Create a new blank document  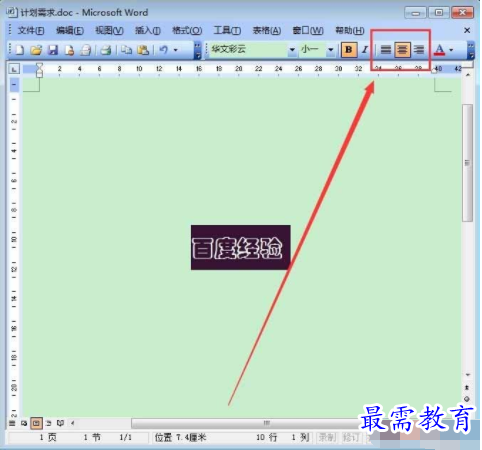click(20, 50)
